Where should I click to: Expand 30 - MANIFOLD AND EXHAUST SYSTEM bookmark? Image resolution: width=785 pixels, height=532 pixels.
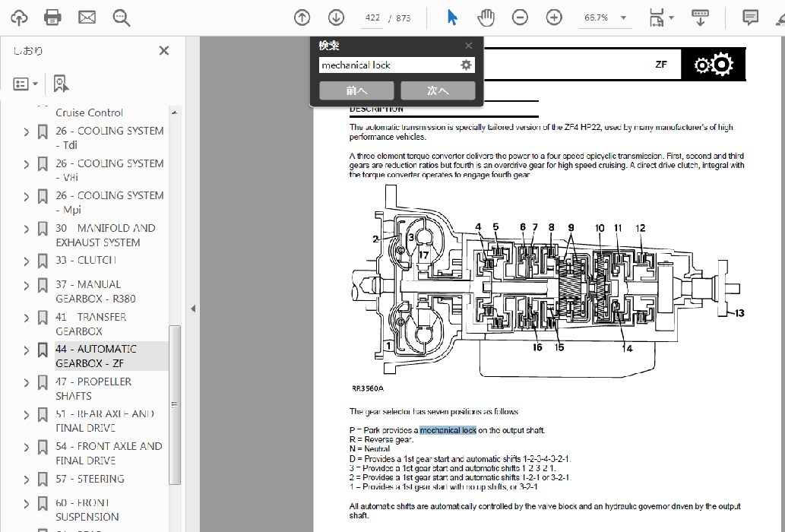27,230
